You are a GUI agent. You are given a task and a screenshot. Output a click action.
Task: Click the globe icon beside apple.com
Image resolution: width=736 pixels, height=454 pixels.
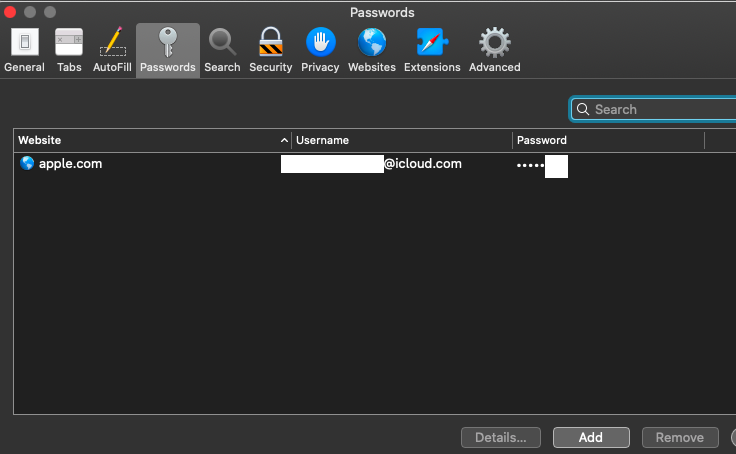(x=27, y=163)
